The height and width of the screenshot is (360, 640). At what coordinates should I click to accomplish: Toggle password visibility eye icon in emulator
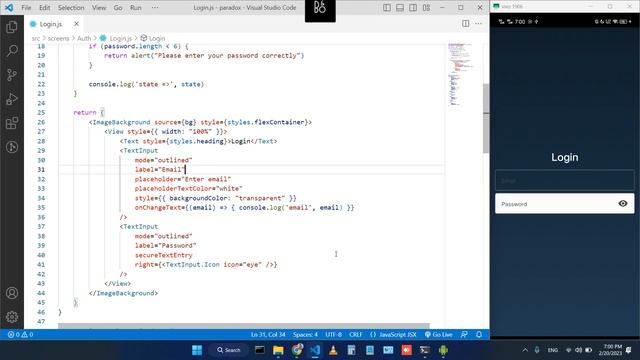pyautogui.click(x=622, y=203)
